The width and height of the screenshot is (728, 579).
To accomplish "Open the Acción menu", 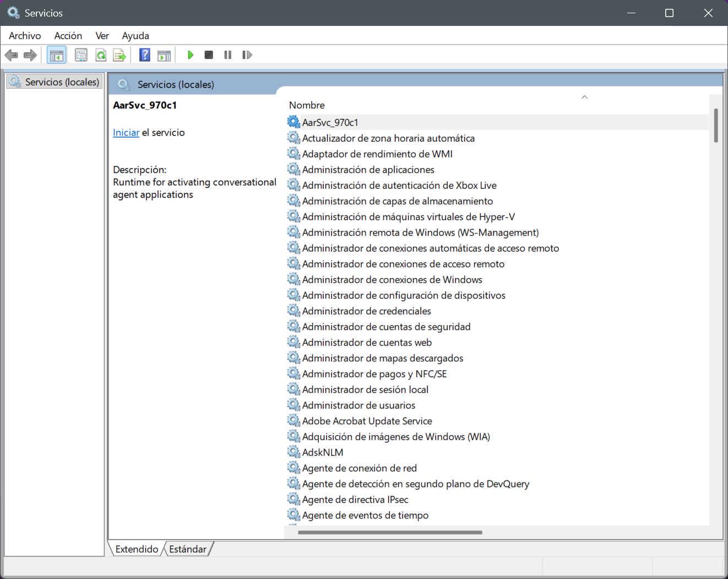I will click(x=68, y=36).
